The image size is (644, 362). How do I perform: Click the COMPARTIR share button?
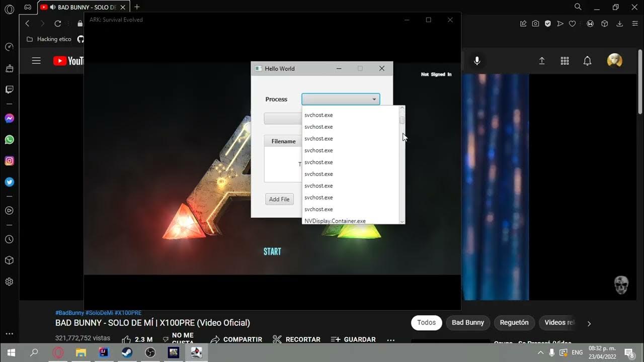point(236,339)
